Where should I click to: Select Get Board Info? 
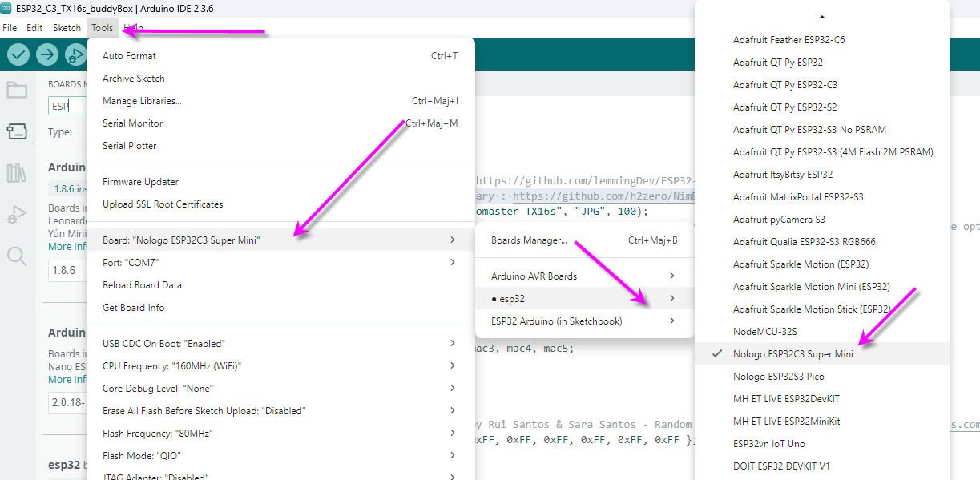tap(133, 307)
